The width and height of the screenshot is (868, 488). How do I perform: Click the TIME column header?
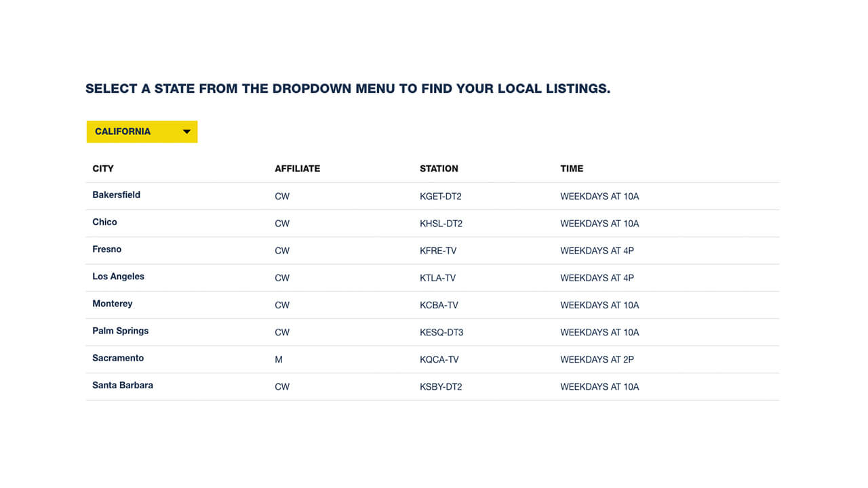point(572,169)
